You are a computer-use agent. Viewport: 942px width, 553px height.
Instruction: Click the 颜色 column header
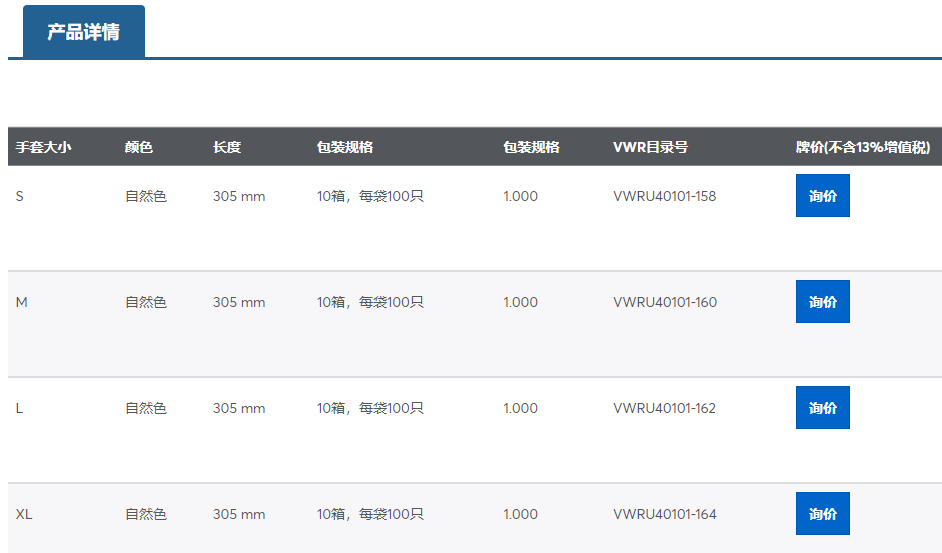click(139, 147)
